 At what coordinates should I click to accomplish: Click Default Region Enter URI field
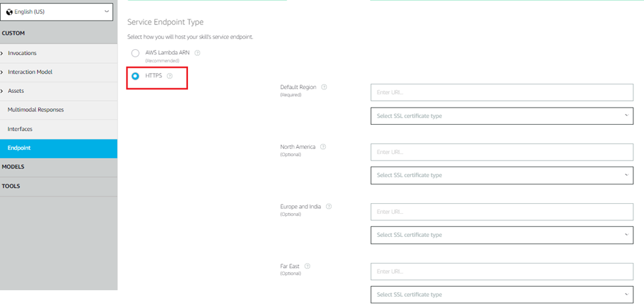(502, 93)
